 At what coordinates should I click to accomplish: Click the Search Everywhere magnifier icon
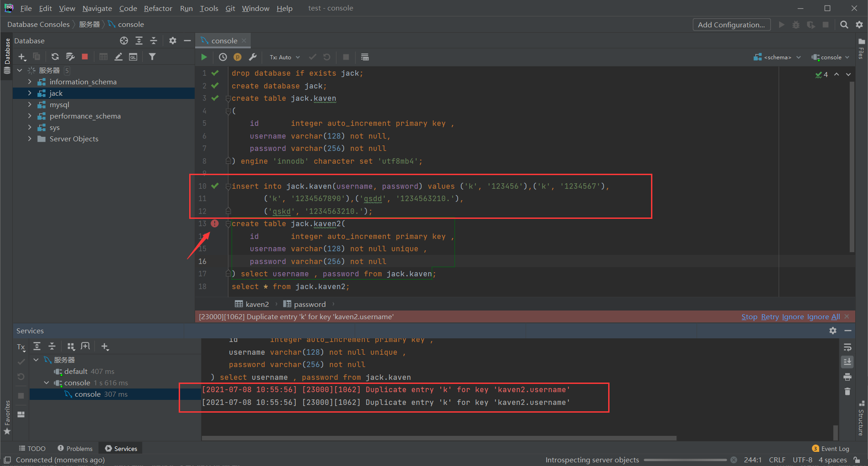pyautogui.click(x=844, y=25)
